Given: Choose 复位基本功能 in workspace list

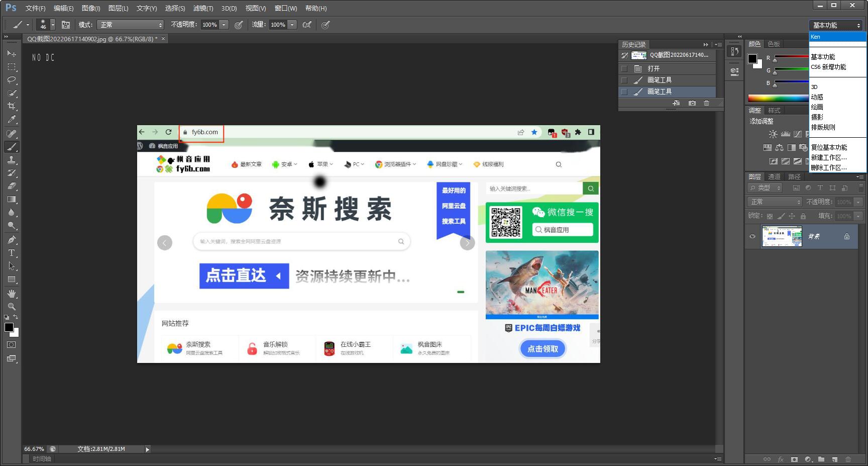Looking at the screenshot, I should pos(829,147).
